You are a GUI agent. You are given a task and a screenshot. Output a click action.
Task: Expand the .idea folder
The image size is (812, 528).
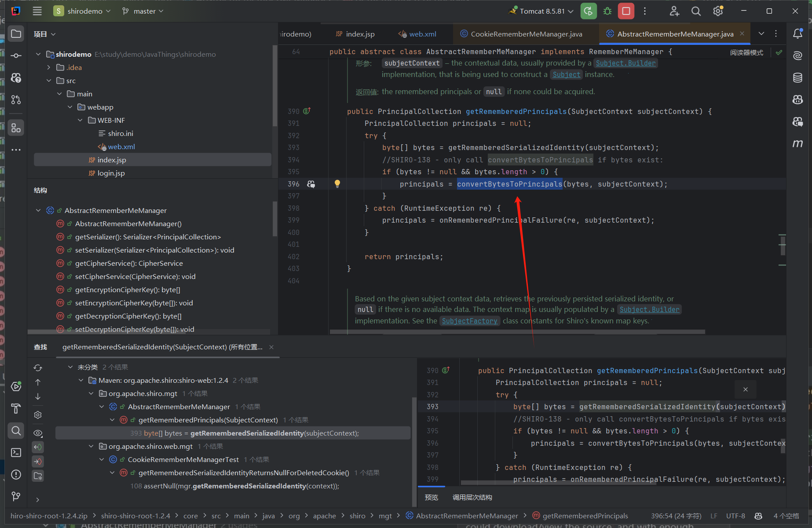pyautogui.click(x=49, y=67)
